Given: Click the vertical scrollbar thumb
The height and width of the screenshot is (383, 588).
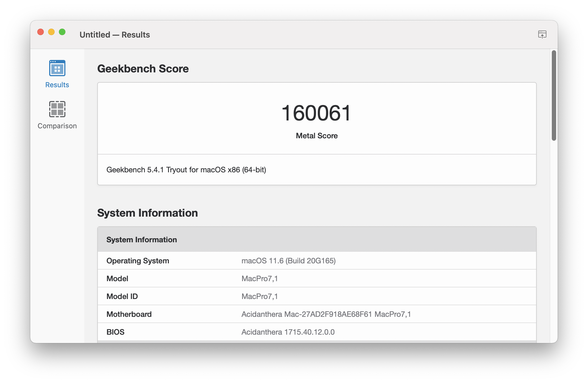Looking at the screenshot, I should pos(554,95).
